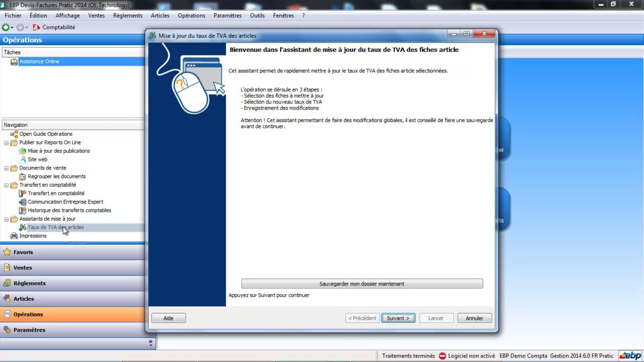Click the Précédent button

tap(362, 318)
